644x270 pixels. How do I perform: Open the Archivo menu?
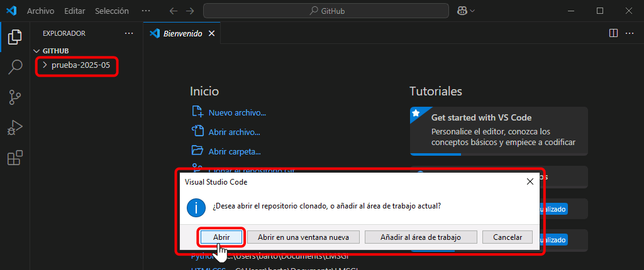[x=40, y=11]
